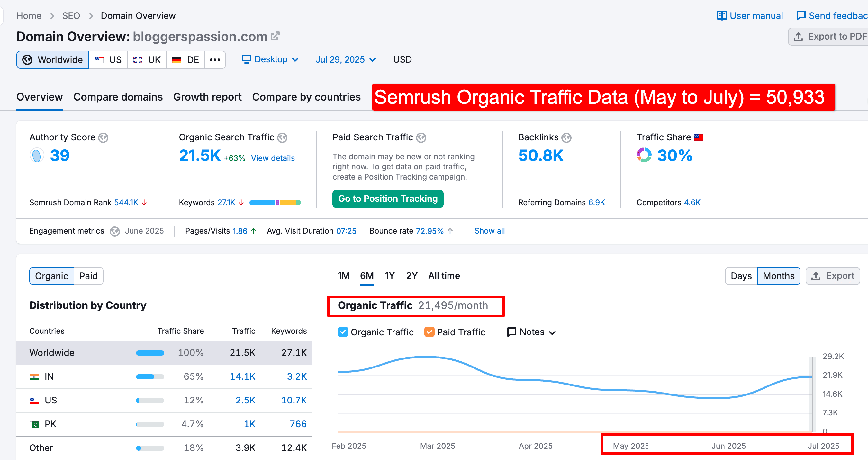Image resolution: width=868 pixels, height=460 pixels.
Task: Select the All time range
Action: coord(444,276)
